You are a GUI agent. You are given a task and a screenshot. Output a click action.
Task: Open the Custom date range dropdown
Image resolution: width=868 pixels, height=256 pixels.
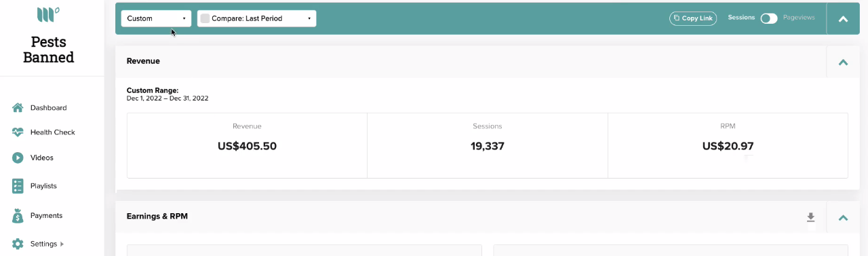pos(156,18)
